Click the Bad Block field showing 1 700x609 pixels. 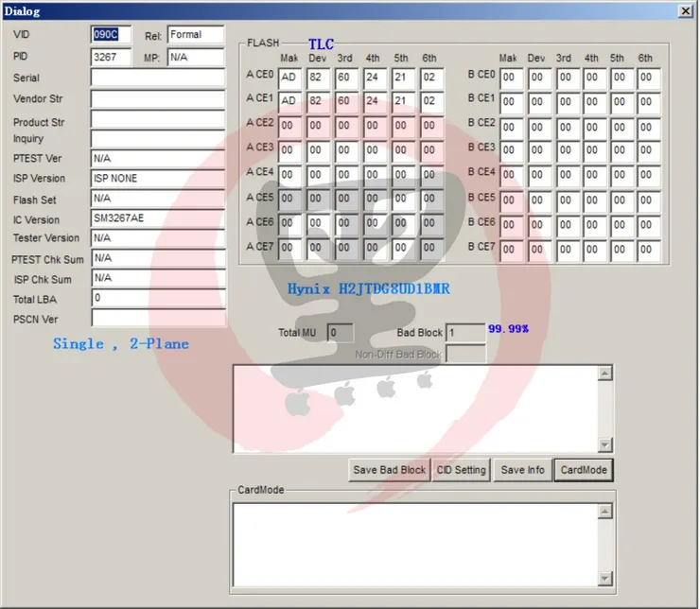click(465, 333)
